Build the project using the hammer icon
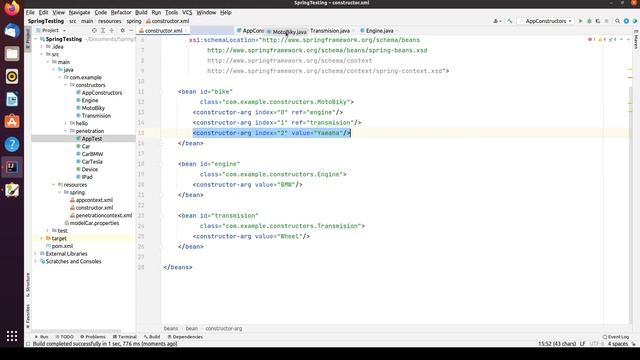Image resolution: width=640 pixels, height=360 pixels. [x=510, y=21]
